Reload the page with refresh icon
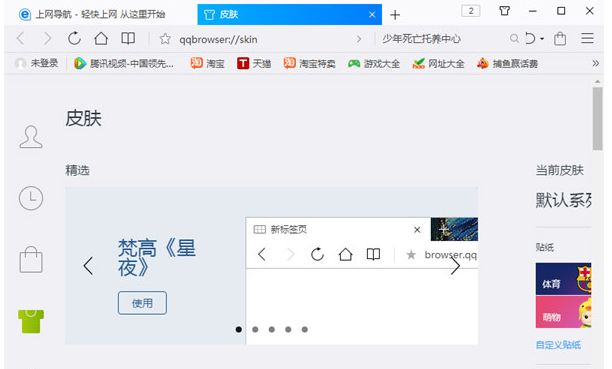The image size is (612, 369). pyautogui.click(x=74, y=38)
